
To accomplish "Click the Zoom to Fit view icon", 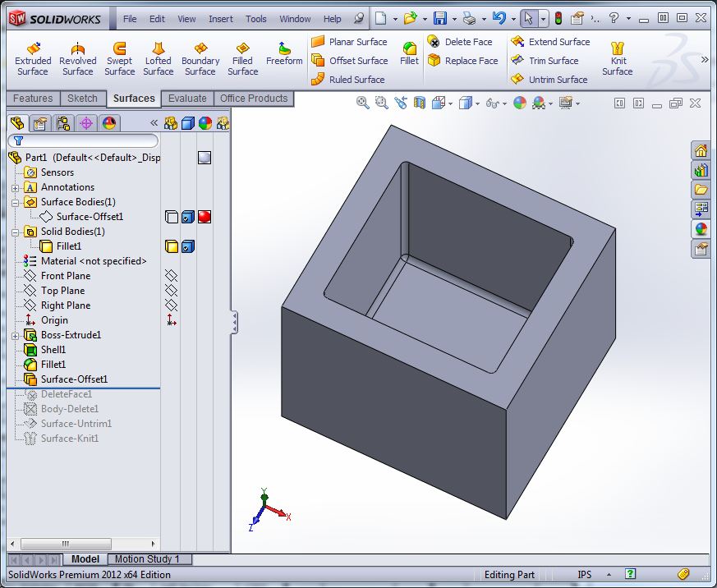I will pos(363,103).
